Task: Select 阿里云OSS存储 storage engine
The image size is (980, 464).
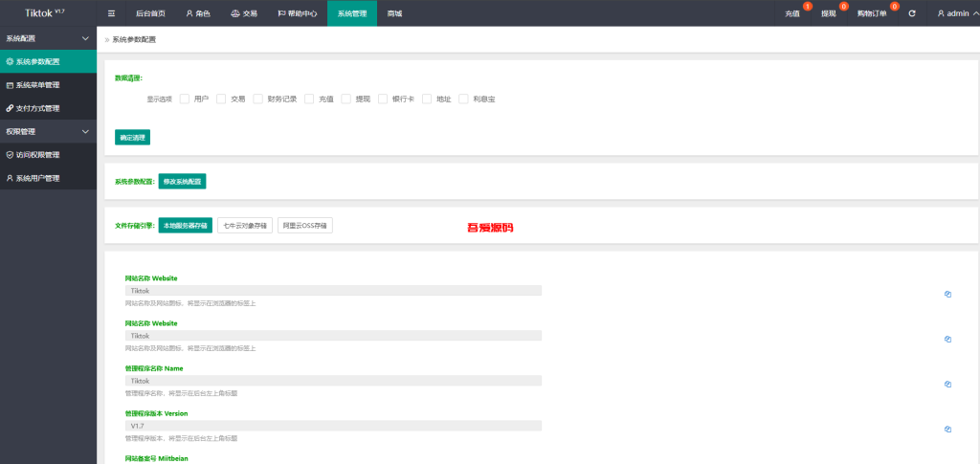Action: [305, 226]
